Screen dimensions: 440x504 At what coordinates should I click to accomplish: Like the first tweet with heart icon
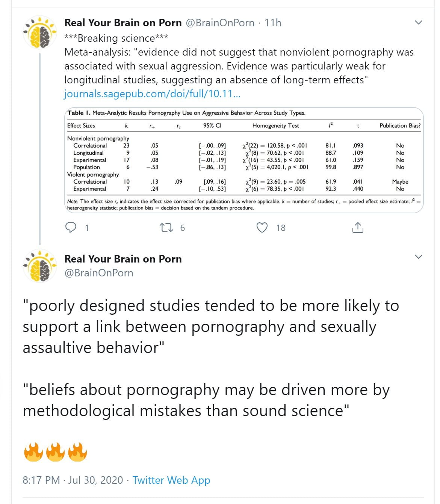(x=262, y=228)
